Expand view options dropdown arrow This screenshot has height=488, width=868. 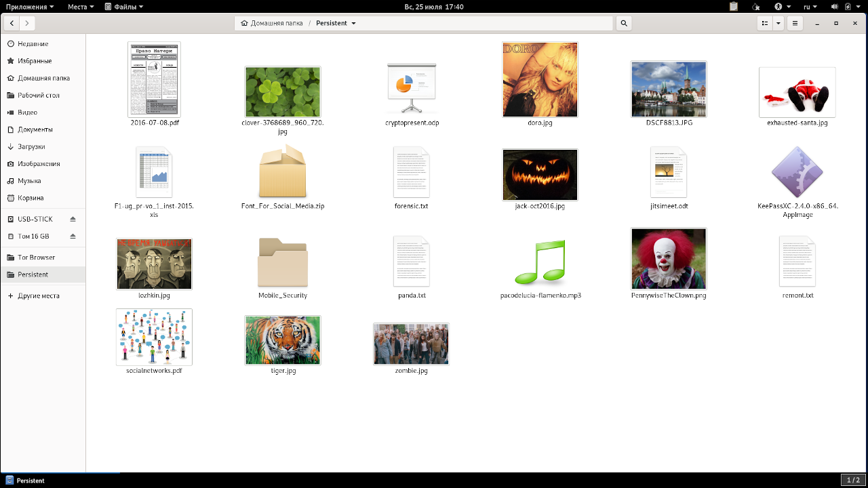[778, 23]
